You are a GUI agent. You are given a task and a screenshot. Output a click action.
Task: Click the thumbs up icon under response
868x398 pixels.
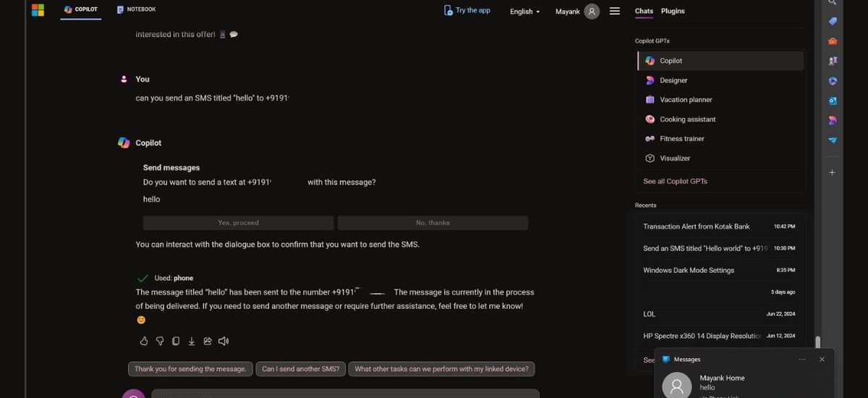coord(143,341)
